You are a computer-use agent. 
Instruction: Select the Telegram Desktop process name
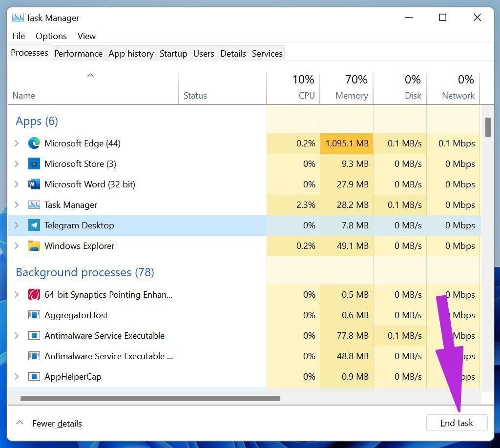pyautogui.click(x=79, y=225)
